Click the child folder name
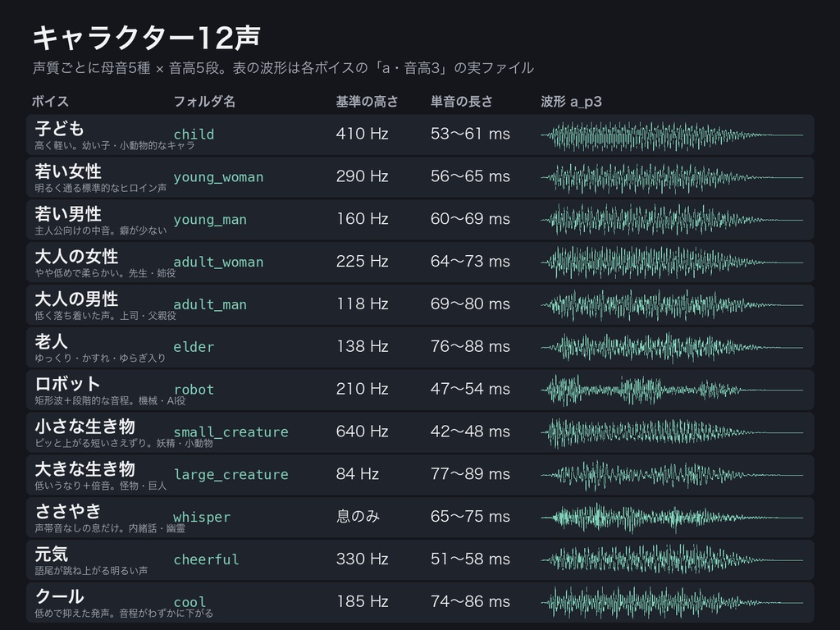Screen dimensions: 840x630 pos(194,134)
